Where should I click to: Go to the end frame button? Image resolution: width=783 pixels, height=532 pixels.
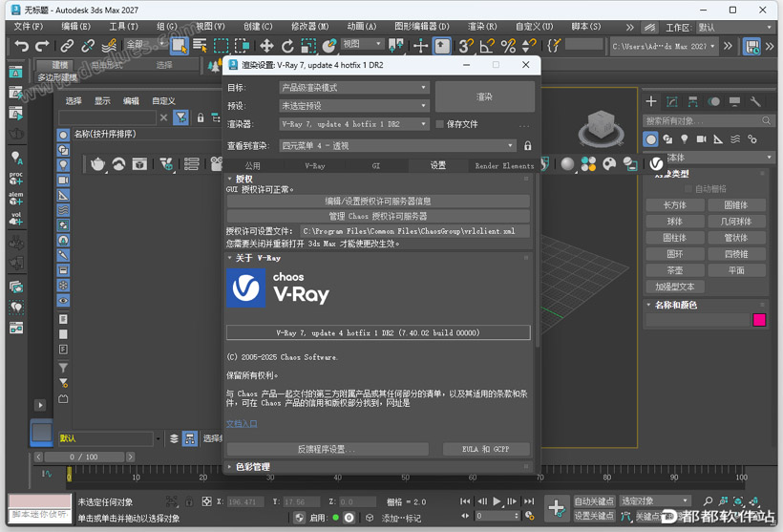tap(529, 501)
